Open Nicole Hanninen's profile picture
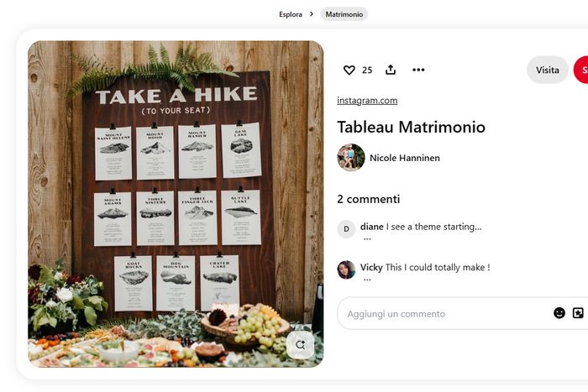The height and width of the screenshot is (392, 588). [351, 158]
